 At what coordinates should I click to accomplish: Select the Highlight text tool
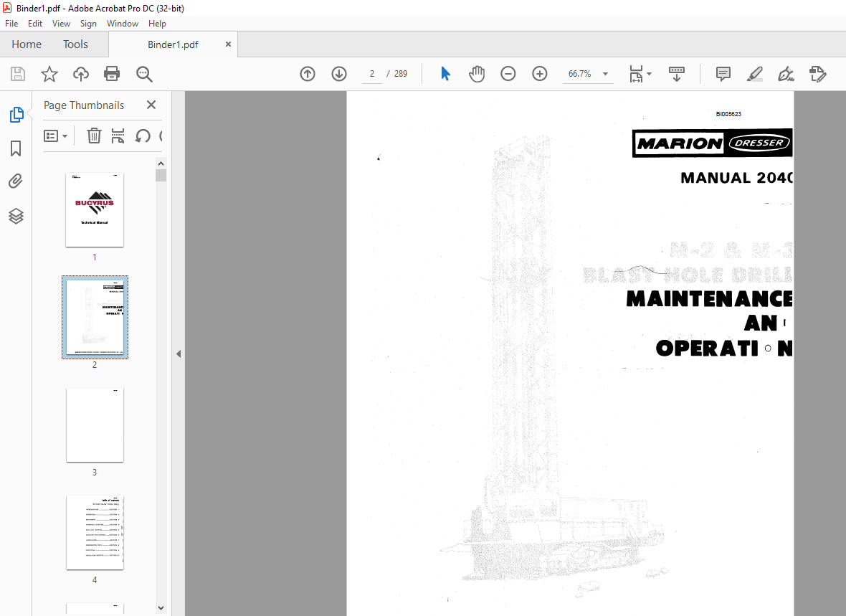tap(755, 74)
